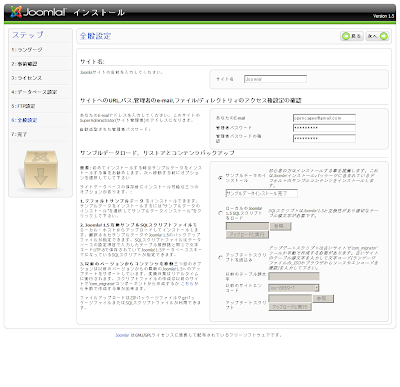
Task: Click the upload and execute button under SQL script
Action: (x=247, y=235)
